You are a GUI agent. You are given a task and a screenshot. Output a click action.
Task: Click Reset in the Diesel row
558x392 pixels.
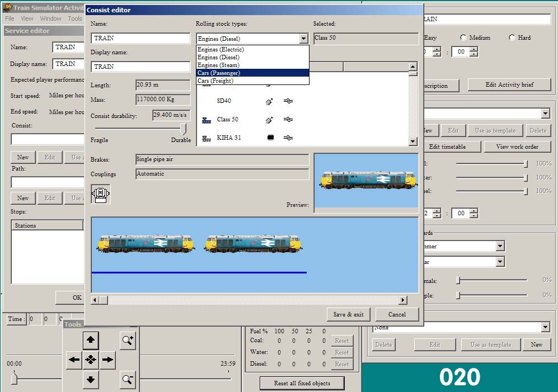[342, 364]
